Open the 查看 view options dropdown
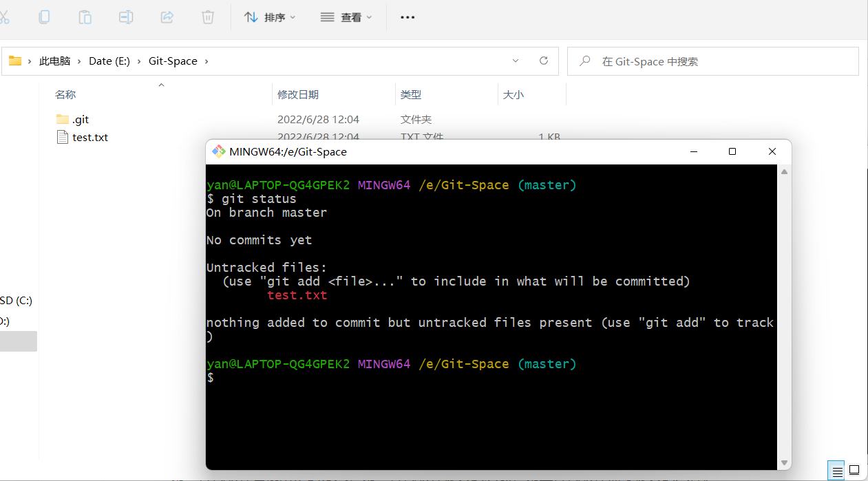This screenshot has width=868, height=481. click(x=346, y=17)
